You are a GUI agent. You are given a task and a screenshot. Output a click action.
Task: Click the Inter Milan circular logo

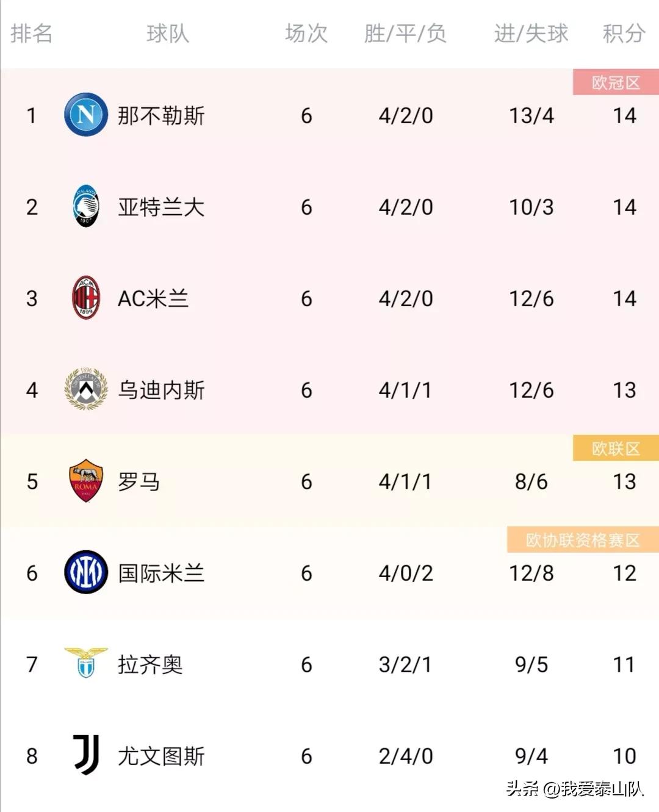click(86, 572)
